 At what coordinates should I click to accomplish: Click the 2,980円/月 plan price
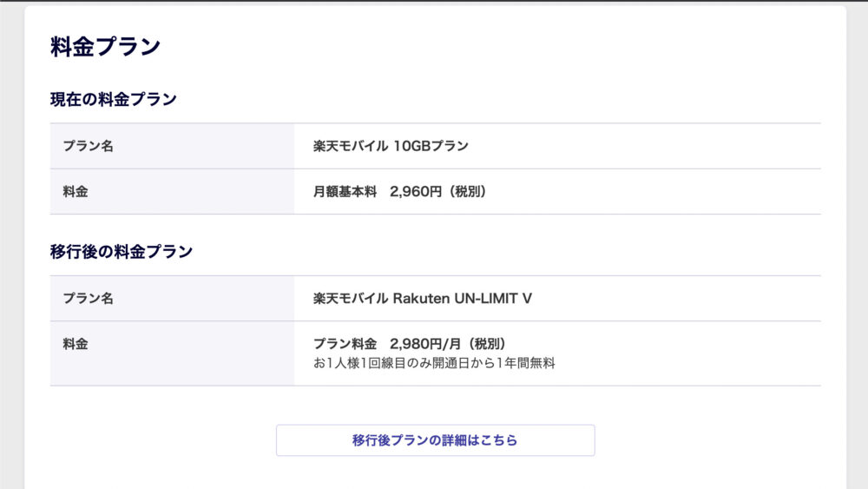point(425,344)
